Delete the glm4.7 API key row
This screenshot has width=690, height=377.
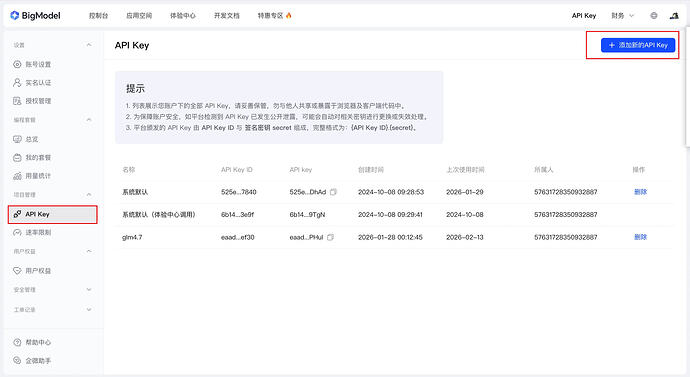tap(640, 237)
